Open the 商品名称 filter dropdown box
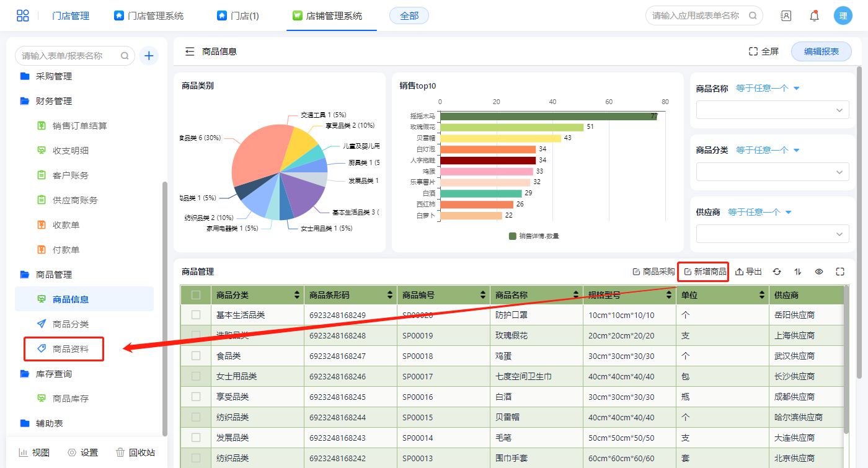868x468 pixels. pos(772,110)
